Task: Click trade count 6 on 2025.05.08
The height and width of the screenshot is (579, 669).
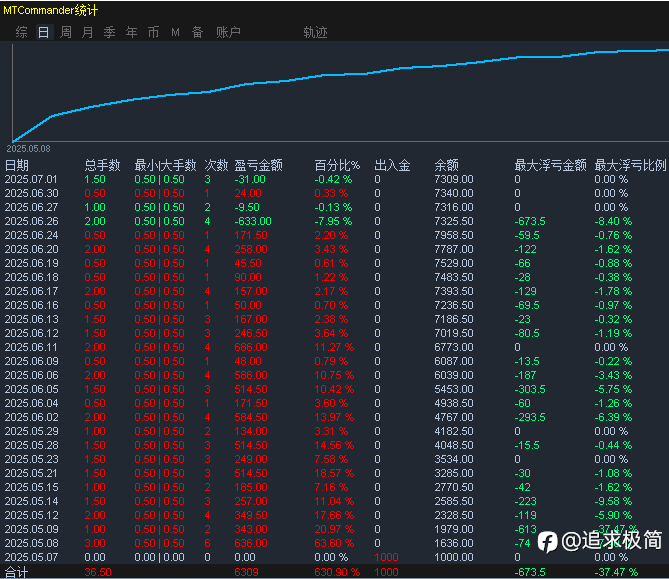Action: point(207,543)
